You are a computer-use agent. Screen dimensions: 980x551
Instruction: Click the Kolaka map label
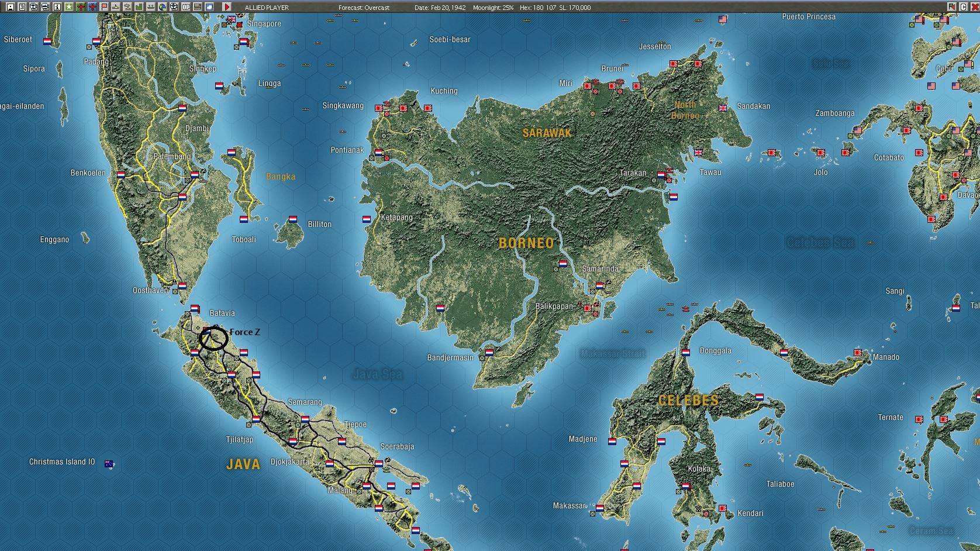click(x=699, y=469)
